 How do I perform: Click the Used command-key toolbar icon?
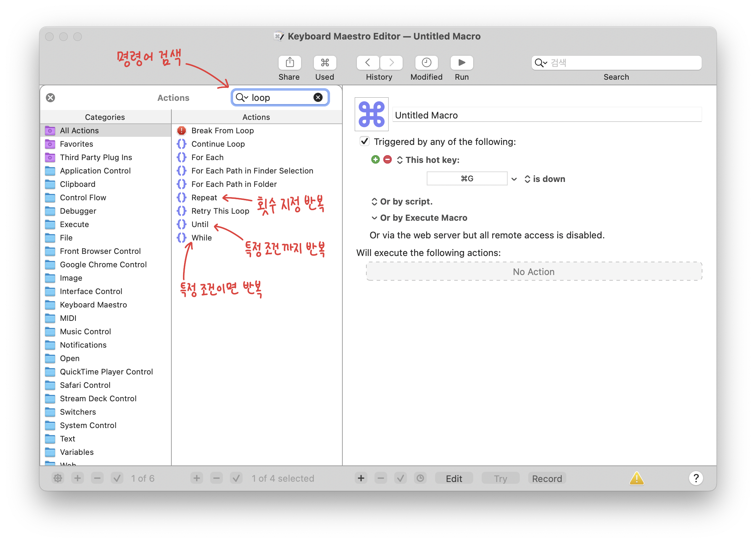[325, 63]
